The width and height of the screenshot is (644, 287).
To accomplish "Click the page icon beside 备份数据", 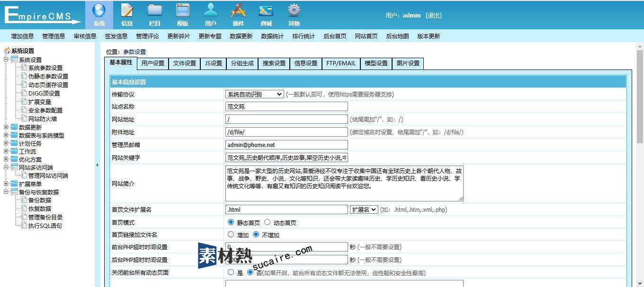I will coord(24,200).
